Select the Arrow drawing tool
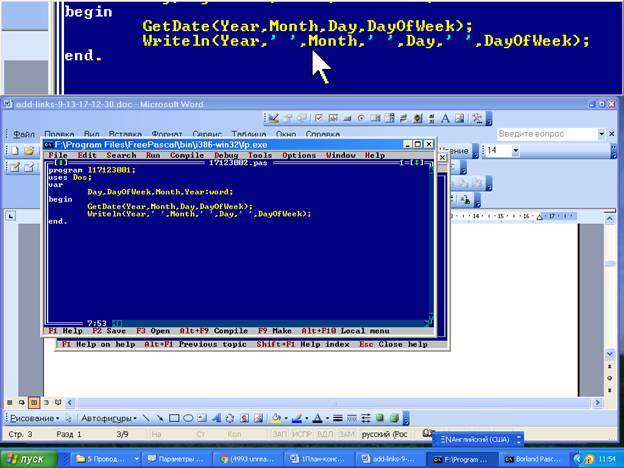624x468 pixels. click(x=160, y=418)
